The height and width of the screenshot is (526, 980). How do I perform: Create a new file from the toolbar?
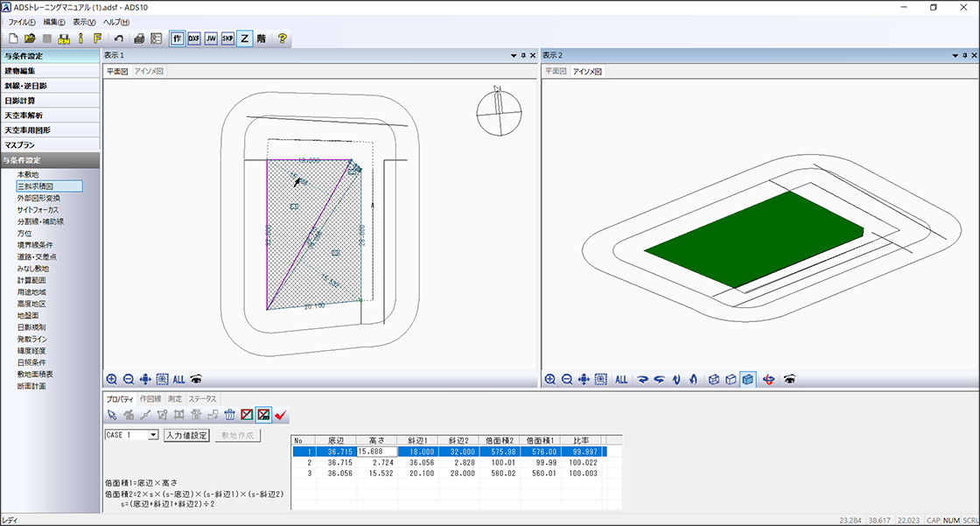pyautogui.click(x=13, y=39)
